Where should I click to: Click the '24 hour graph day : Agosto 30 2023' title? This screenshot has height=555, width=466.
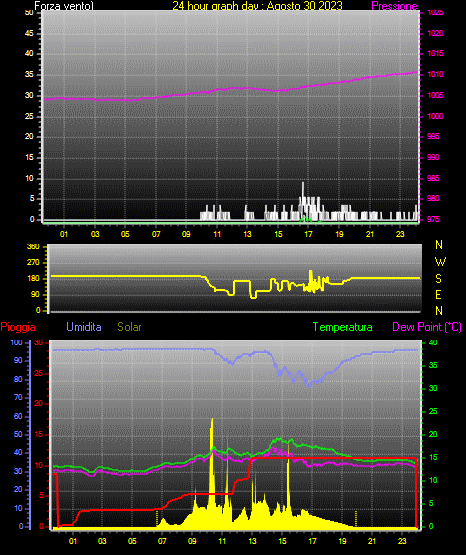click(257, 6)
